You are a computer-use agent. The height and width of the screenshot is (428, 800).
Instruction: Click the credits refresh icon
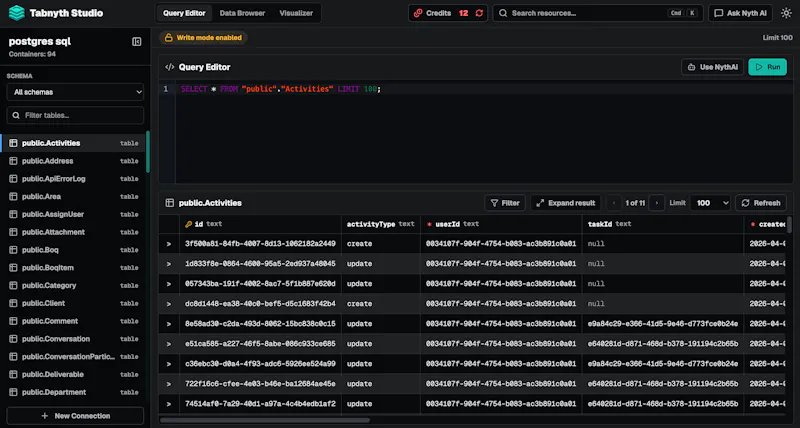pos(479,13)
